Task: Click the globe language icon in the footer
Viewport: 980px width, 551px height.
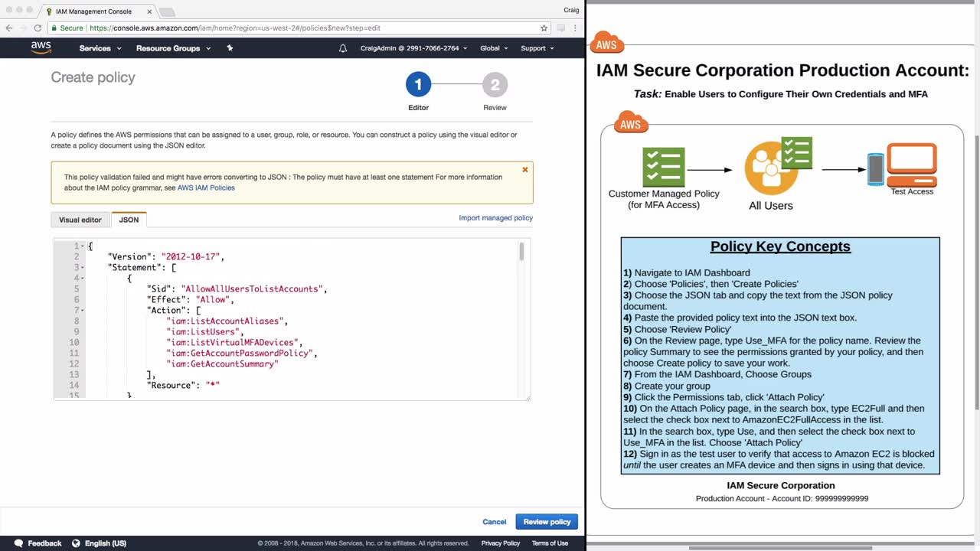Action: click(x=76, y=543)
